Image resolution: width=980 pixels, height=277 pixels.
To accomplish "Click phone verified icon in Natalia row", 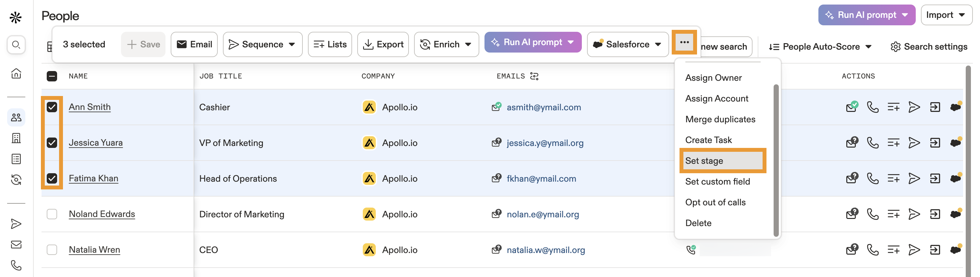I will click(x=691, y=250).
